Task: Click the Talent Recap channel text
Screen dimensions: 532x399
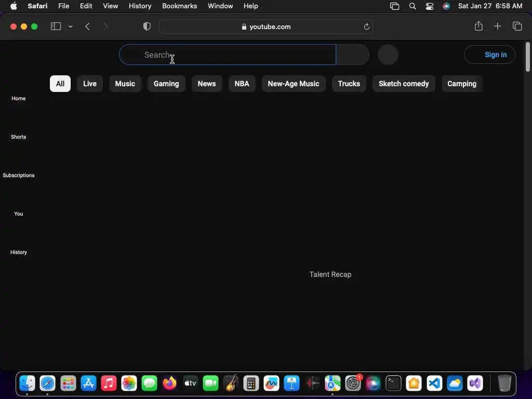Action: click(x=330, y=274)
